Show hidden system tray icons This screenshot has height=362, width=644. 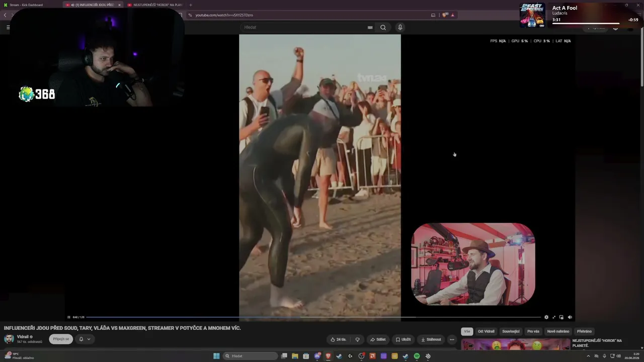pos(588,356)
